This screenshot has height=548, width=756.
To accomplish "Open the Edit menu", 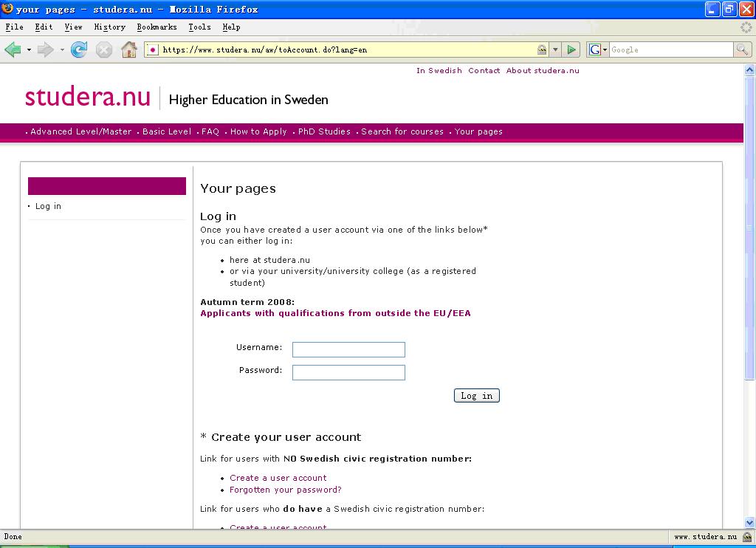I will pos(44,27).
